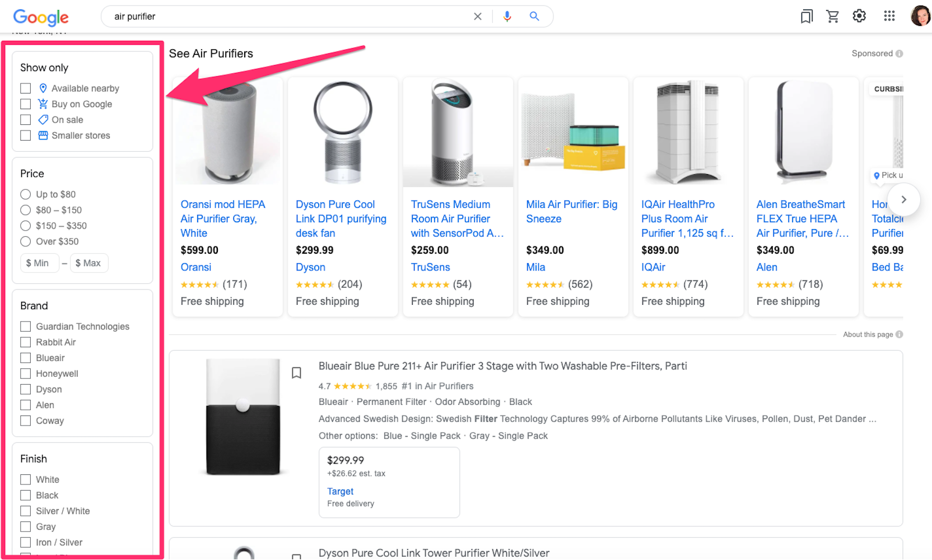Open Dyson Pure Cool Link Tower title
932x560 pixels.
434,553
